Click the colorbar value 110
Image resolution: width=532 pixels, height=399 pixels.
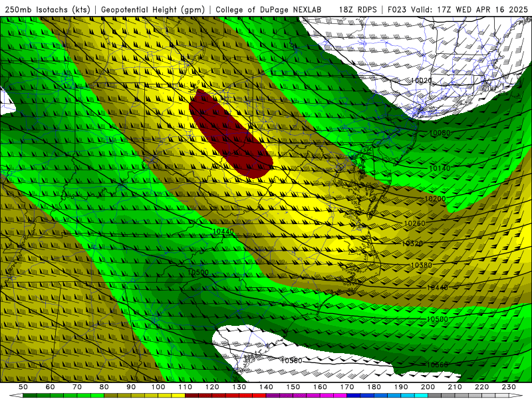(186, 387)
